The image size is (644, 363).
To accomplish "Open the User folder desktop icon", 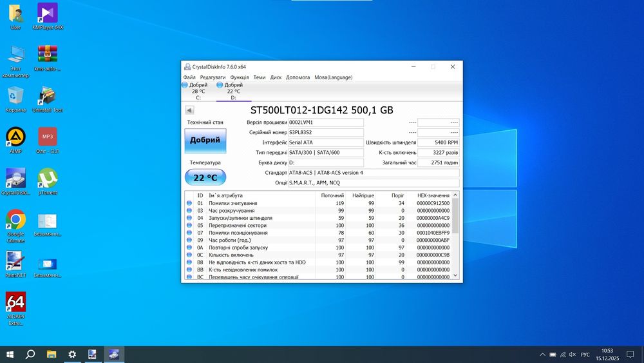I will (15, 17).
